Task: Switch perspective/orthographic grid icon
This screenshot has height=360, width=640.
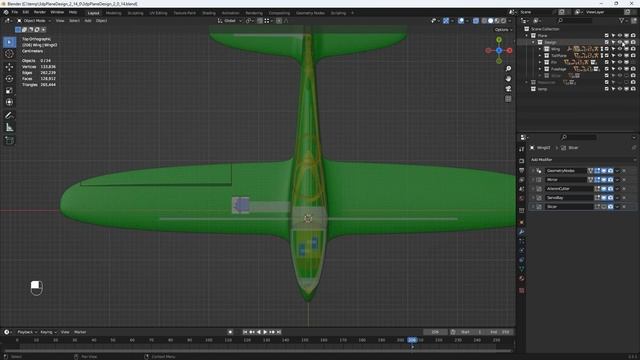Action: [x=508, y=99]
